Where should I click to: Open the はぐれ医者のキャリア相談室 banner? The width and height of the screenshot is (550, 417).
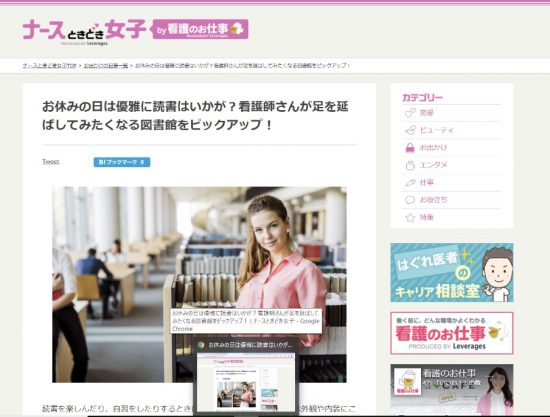452,273
